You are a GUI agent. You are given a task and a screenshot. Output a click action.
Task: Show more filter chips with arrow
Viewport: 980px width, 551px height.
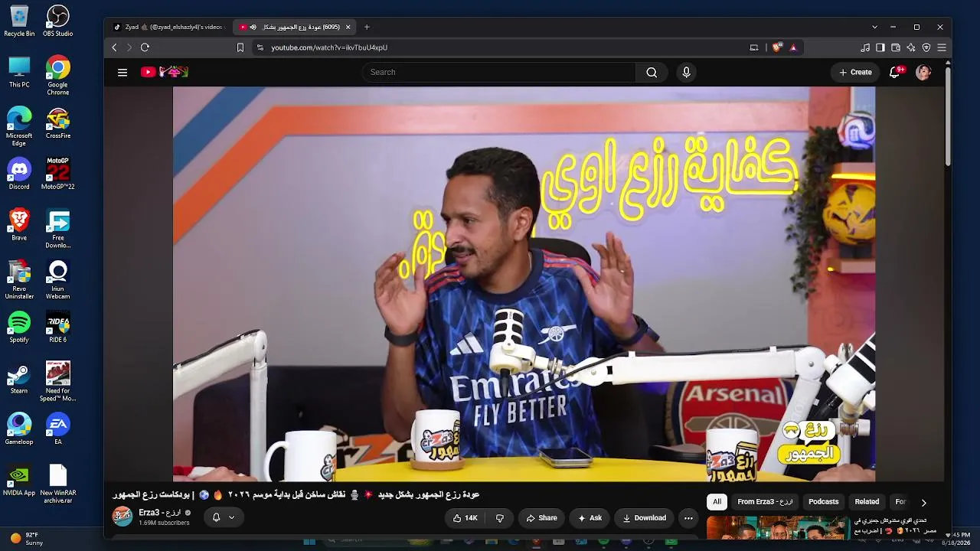(x=923, y=502)
